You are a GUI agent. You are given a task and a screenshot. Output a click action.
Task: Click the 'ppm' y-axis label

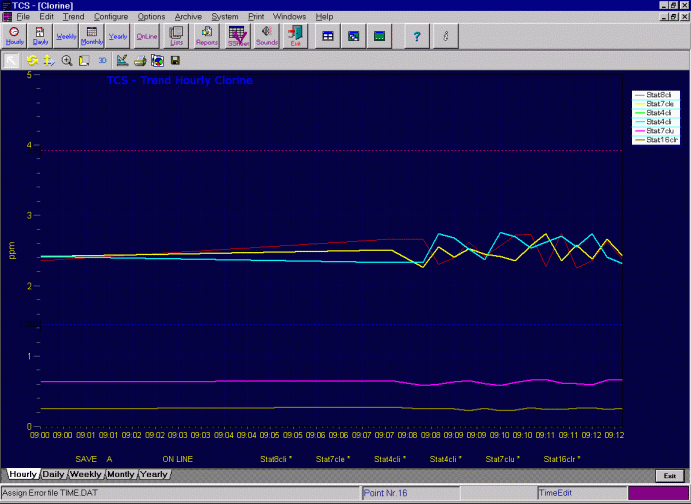click(x=11, y=250)
